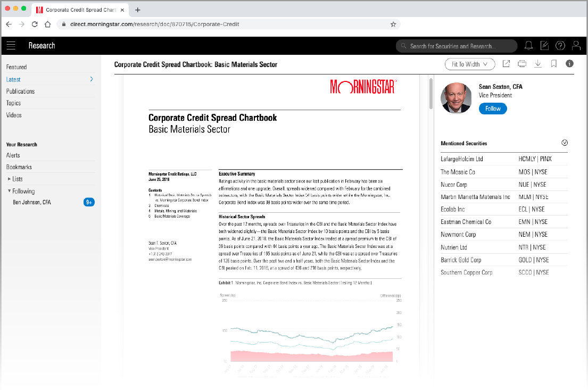Image resolution: width=588 pixels, height=390 pixels.
Task: Click the Search for Securities field
Action: point(457,46)
